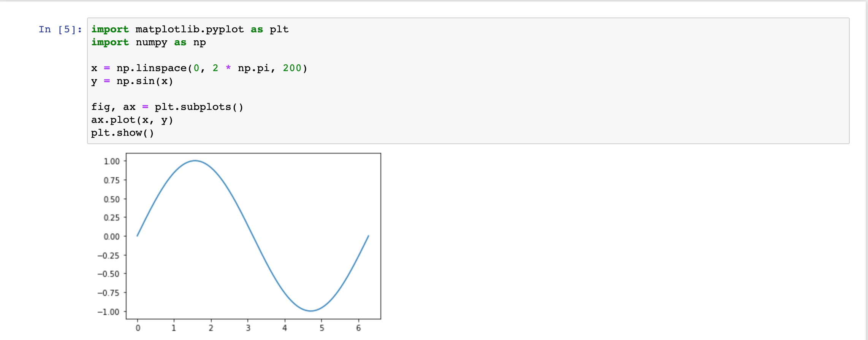Click the 0.00 y-axis tick label
Viewport: 868px width, 340px height.
112,237
